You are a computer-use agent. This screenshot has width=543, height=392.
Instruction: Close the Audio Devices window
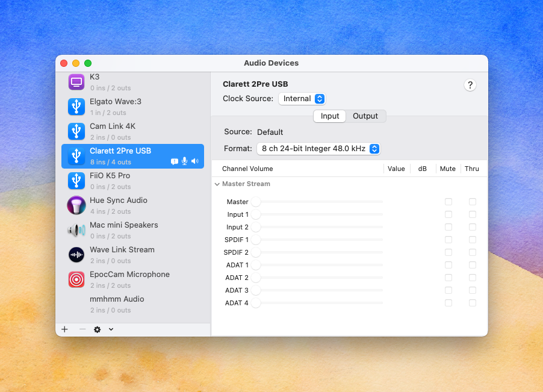[x=64, y=63]
